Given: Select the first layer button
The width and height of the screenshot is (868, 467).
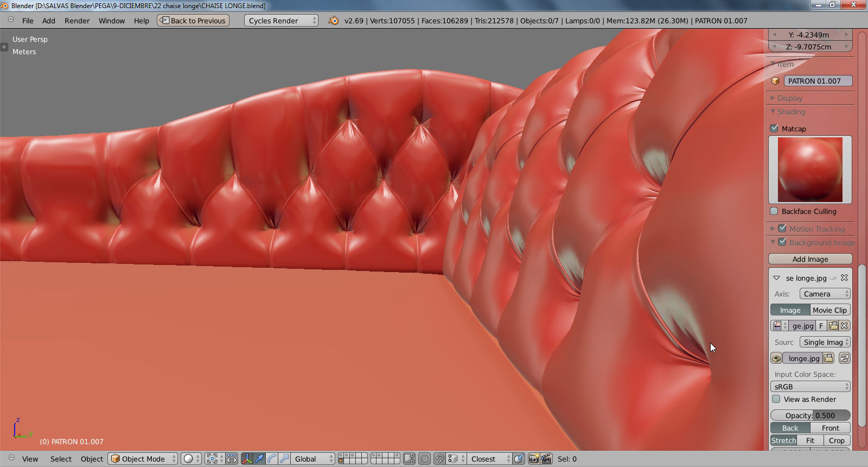Looking at the screenshot, I should 341,456.
